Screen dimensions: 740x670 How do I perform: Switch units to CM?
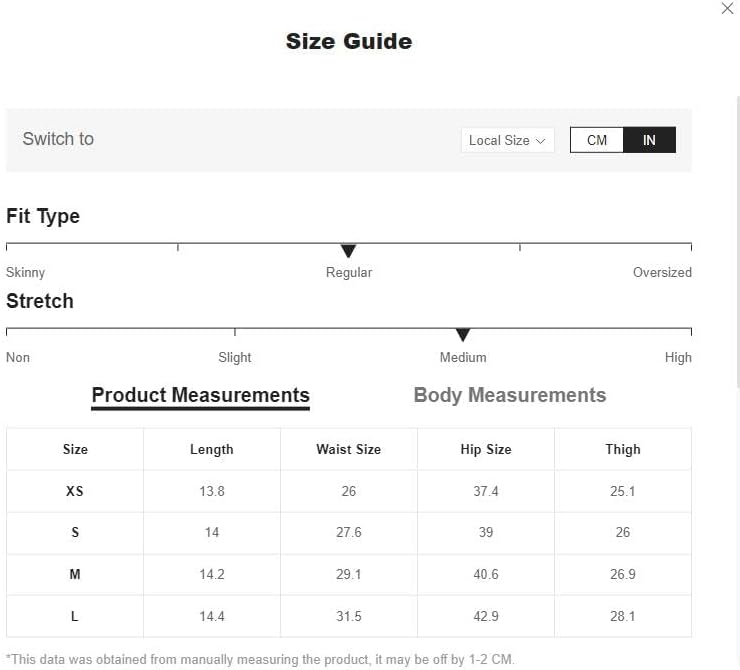597,140
